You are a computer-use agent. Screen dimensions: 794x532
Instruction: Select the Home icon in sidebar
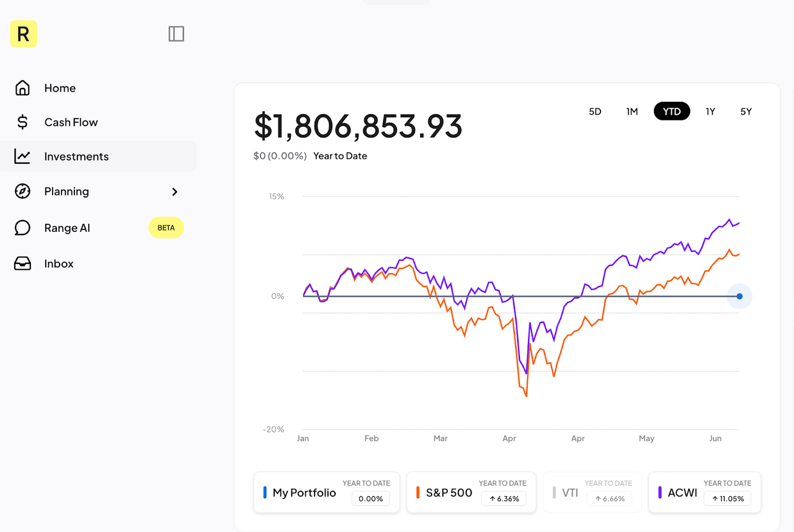pos(22,87)
